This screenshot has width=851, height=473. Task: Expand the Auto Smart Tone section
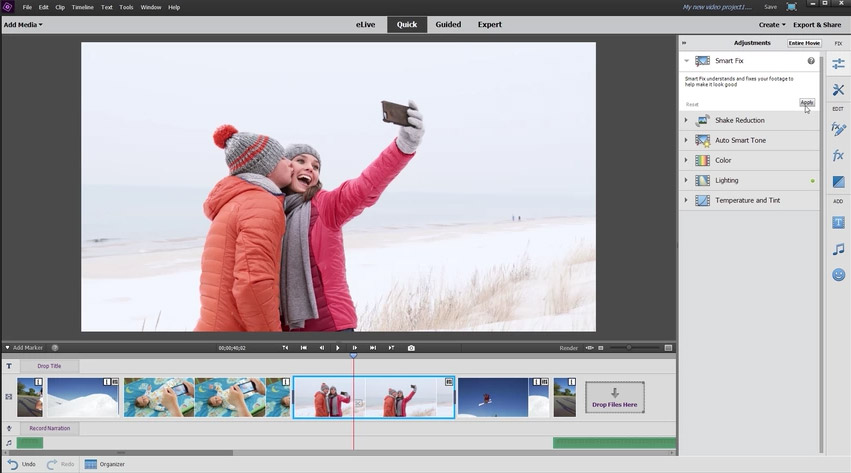[x=686, y=140]
